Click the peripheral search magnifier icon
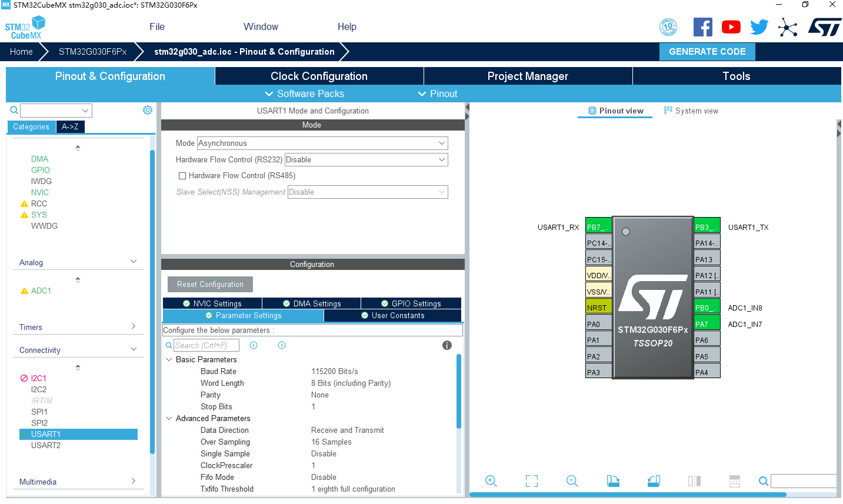Image resolution: width=843 pixels, height=504 pixels. 14,110
